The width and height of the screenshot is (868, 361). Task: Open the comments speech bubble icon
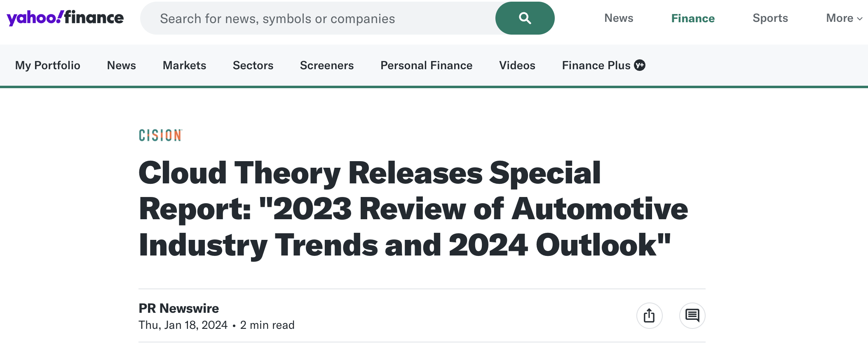(692, 316)
